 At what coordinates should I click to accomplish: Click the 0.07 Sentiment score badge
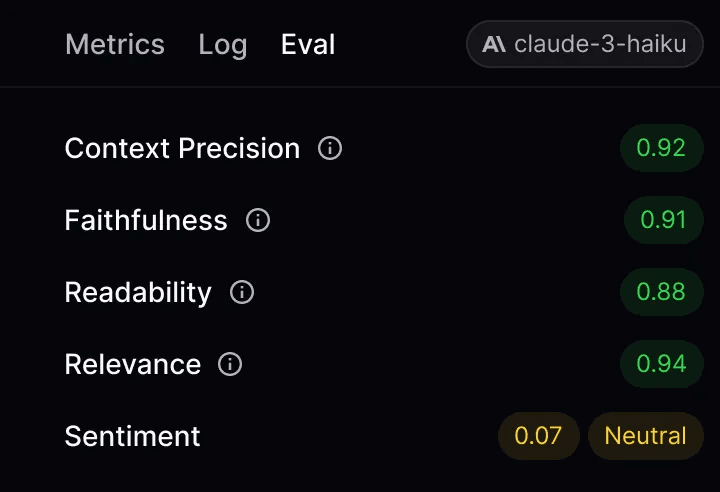click(538, 436)
